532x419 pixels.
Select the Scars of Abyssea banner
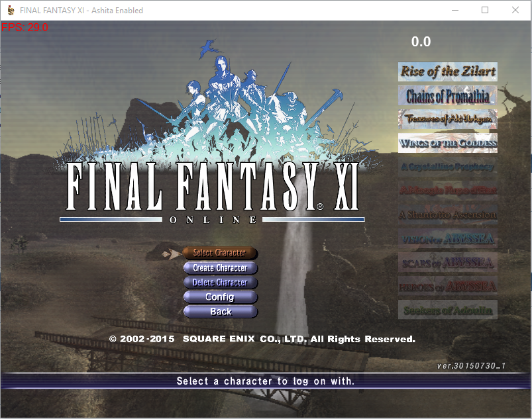click(448, 262)
